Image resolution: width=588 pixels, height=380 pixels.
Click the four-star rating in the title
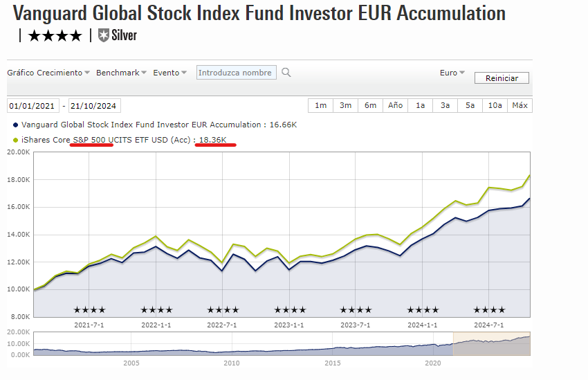(55, 36)
